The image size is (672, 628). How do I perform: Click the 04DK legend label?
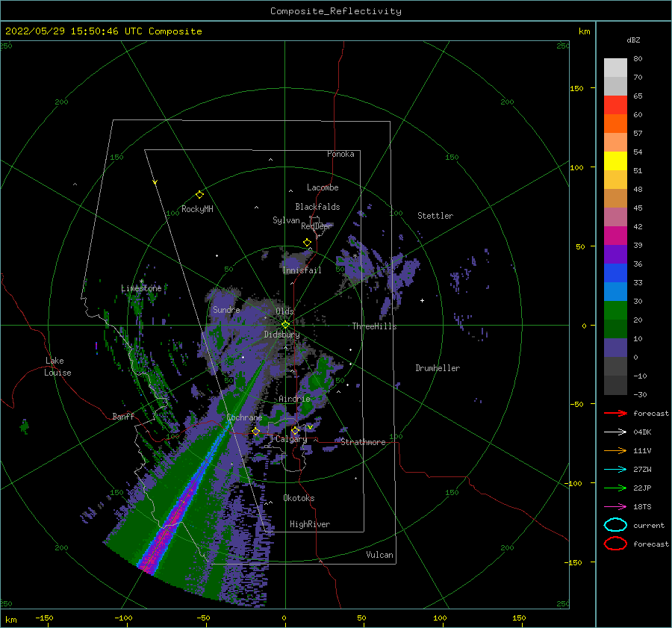(642, 432)
